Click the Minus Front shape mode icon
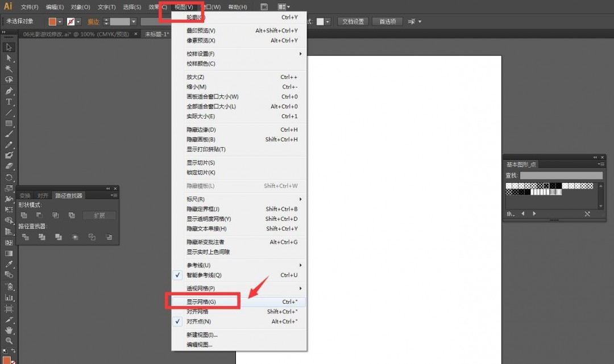Viewport: 614px width, 364px height. (x=39, y=215)
